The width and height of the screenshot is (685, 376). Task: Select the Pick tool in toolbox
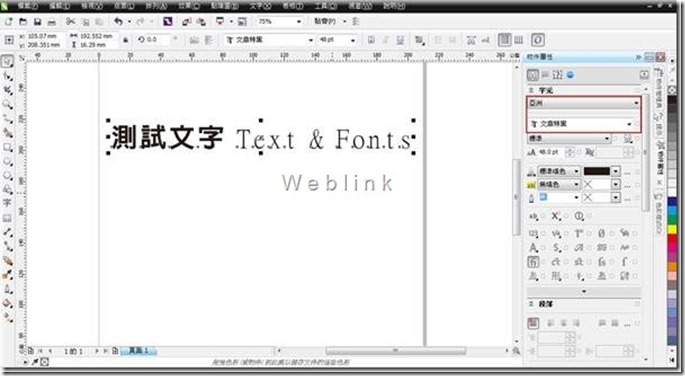(x=7, y=61)
